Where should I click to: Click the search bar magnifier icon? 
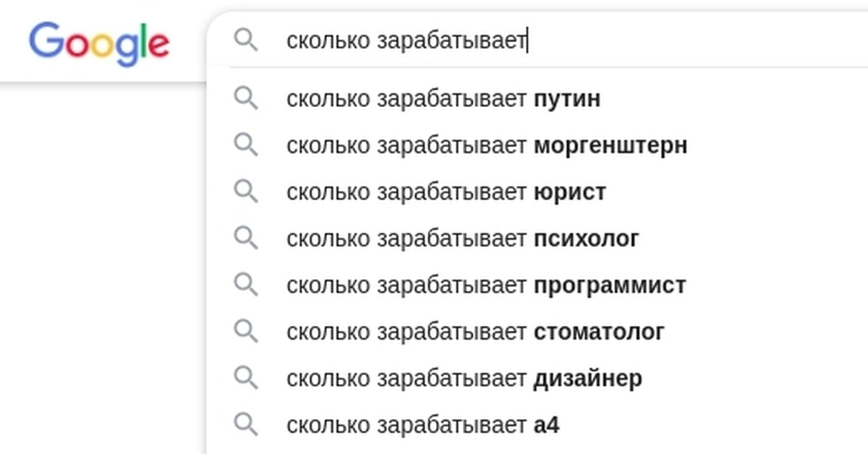click(x=246, y=41)
